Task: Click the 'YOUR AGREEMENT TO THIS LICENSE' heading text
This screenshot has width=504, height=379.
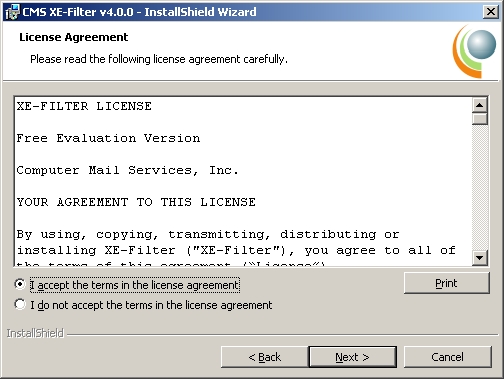Action: [x=136, y=202]
